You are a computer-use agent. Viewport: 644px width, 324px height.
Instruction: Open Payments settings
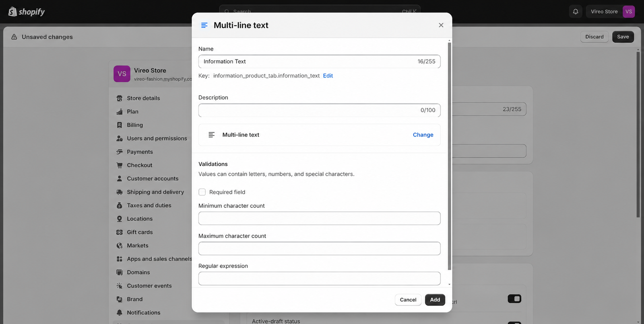tap(140, 152)
